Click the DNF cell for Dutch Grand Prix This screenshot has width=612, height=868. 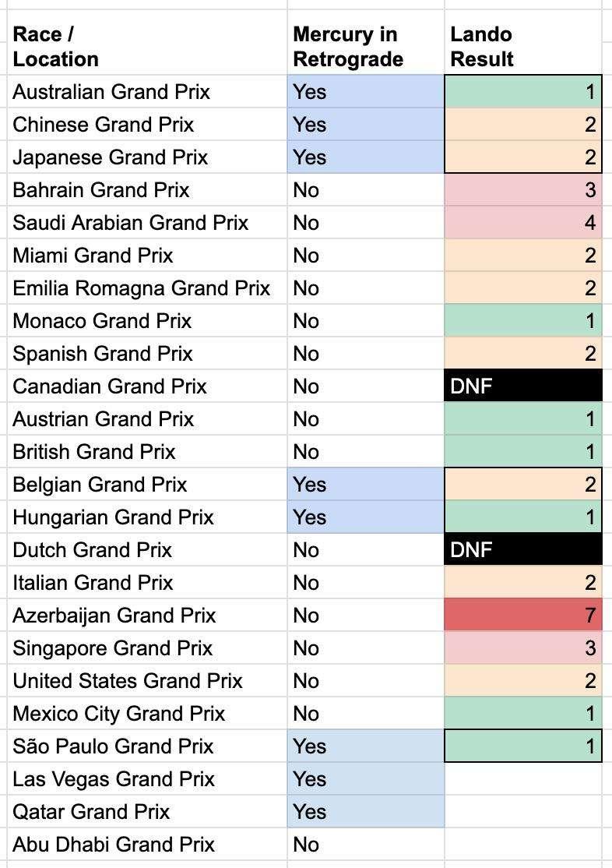click(x=523, y=550)
